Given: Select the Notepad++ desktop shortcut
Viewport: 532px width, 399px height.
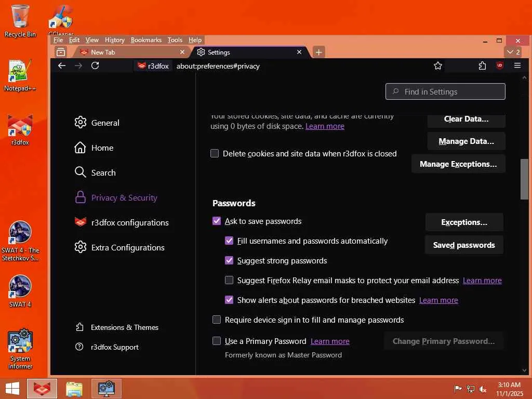Looking at the screenshot, I should point(20,76).
